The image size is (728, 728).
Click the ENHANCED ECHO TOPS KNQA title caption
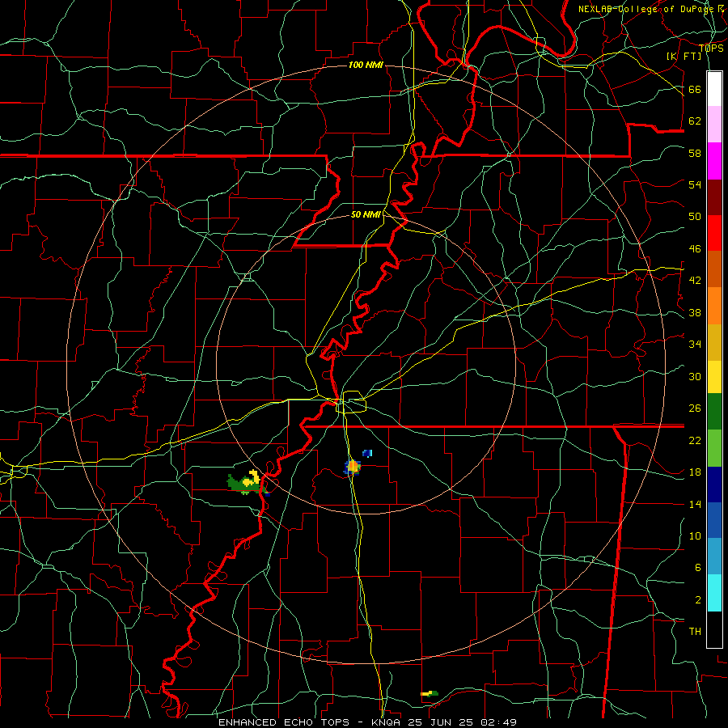click(x=367, y=722)
